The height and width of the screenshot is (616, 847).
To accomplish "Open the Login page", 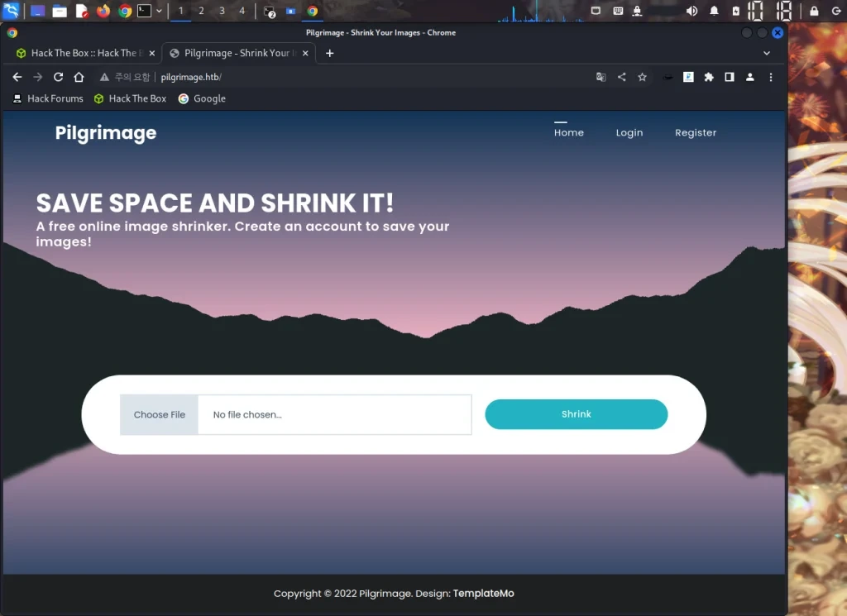I will [x=629, y=133].
